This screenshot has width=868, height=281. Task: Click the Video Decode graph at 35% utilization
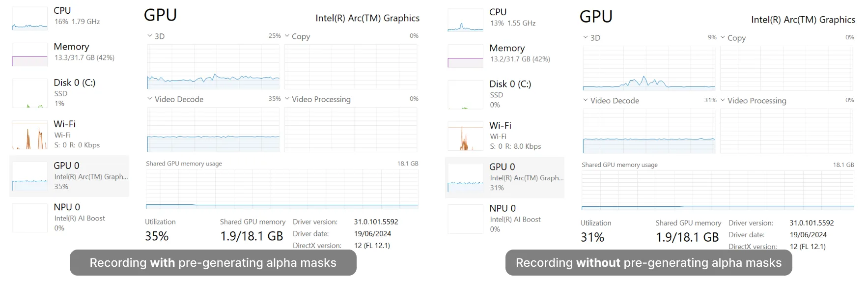click(x=213, y=130)
